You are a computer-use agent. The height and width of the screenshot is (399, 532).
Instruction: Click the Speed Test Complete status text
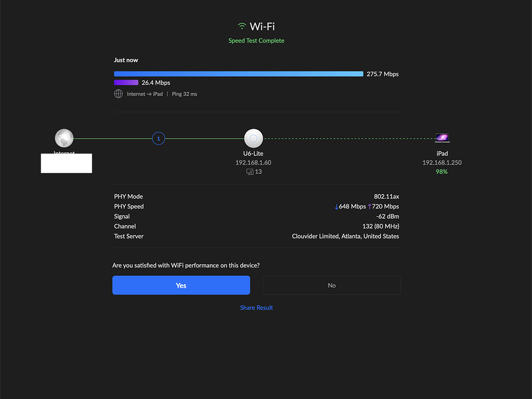[256, 41]
